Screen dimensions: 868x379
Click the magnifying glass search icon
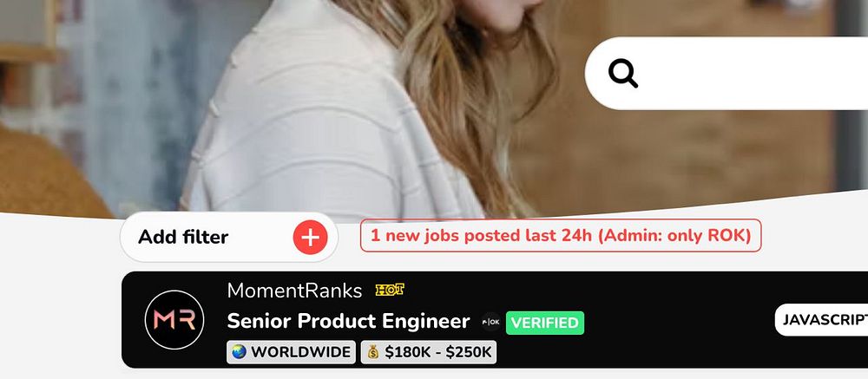point(623,74)
